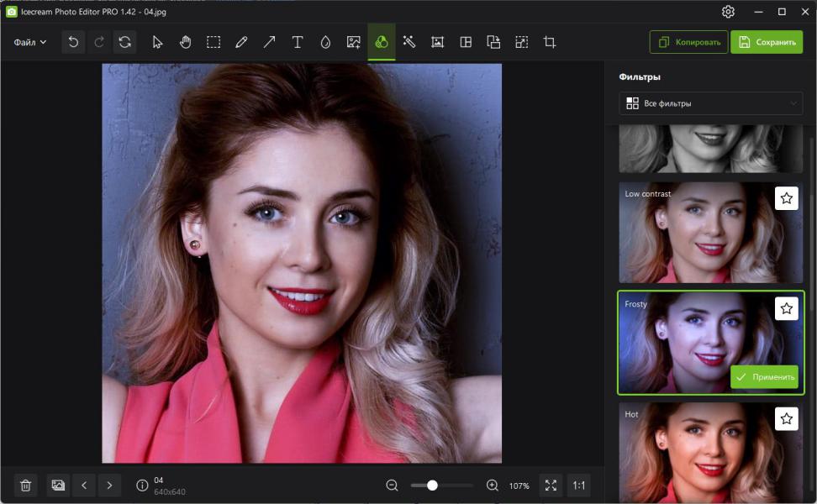Reset all changes with circular arrows icon
817x504 pixels.
pos(125,42)
